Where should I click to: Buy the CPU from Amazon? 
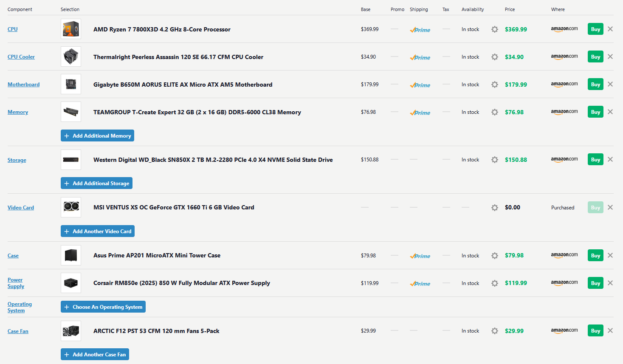595,29
